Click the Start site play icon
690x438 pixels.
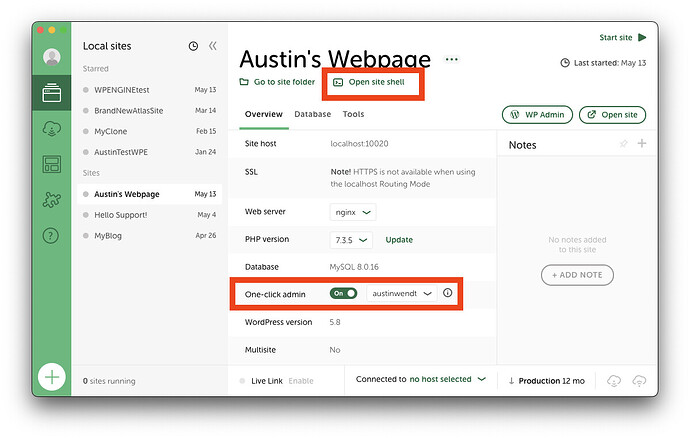[x=642, y=37]
